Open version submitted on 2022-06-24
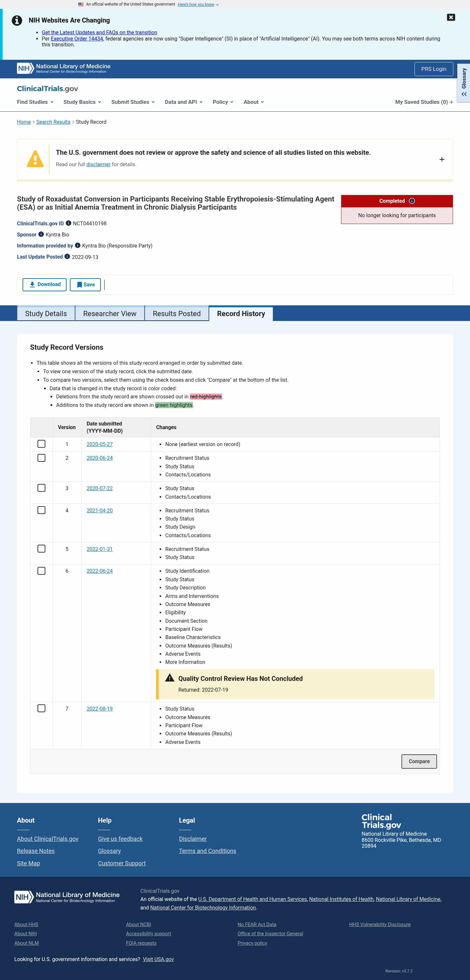 [100, 570]
